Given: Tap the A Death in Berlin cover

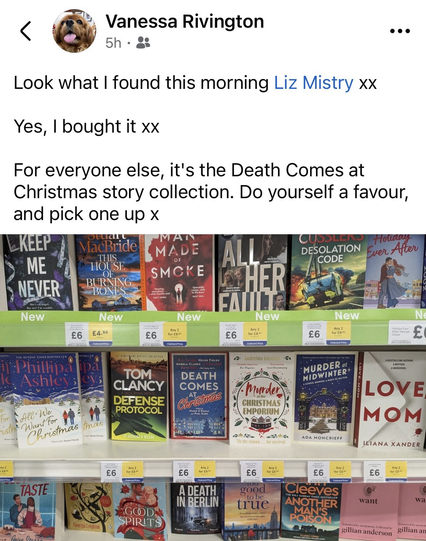Looking at the screenshot, I should [197, 508].
